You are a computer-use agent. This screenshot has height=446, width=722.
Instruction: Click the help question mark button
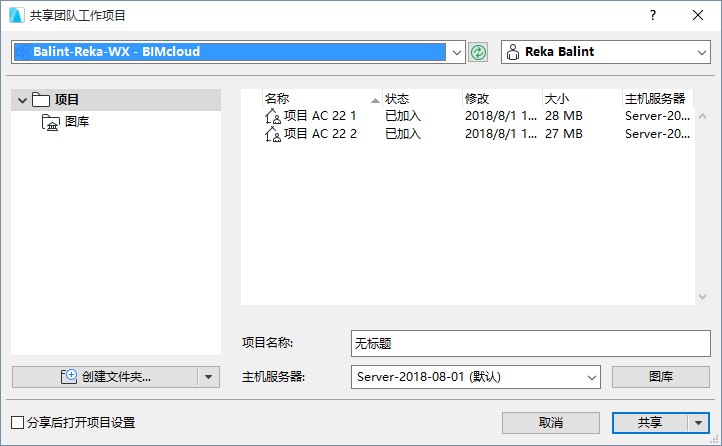pos(653,15)
